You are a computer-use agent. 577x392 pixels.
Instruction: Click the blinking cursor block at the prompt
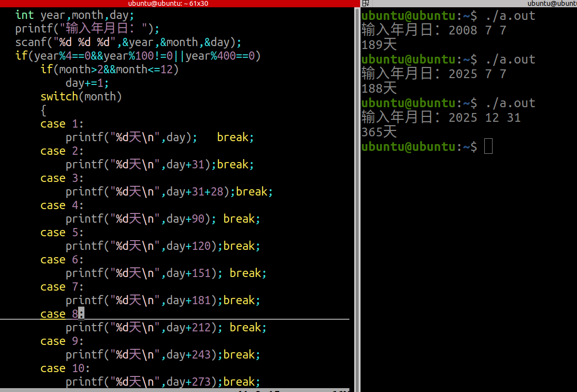pos(488,146)
